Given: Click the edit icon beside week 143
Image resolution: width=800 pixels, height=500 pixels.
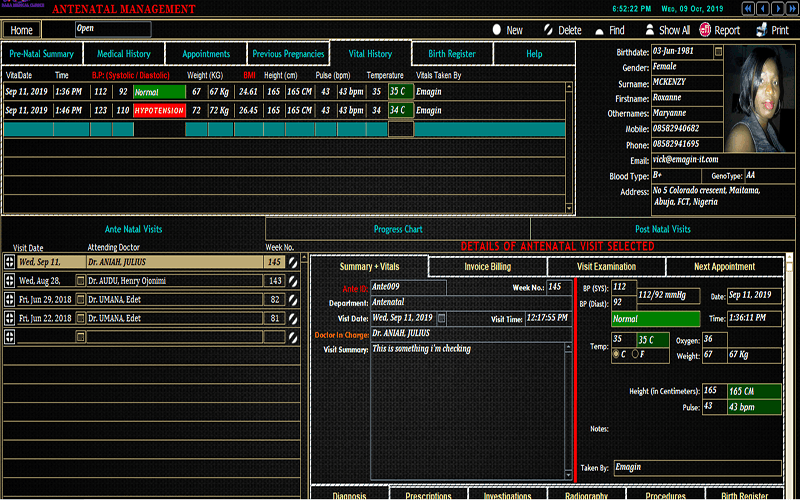Looking at the screenshot, I should click(x=293, y=281).
